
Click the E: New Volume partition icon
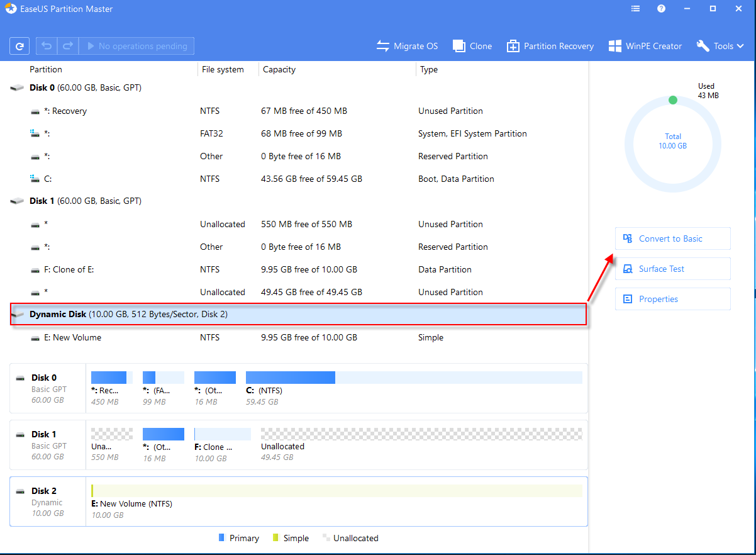pyautogui.click(x=35, y=338)
